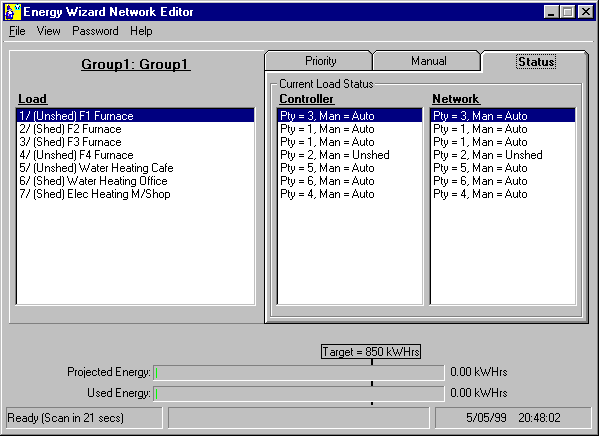Viewport: 599px width, 436px height.
Task: Click Network row Pty = 5, Man = Auto
Action: tap(503, 168)
